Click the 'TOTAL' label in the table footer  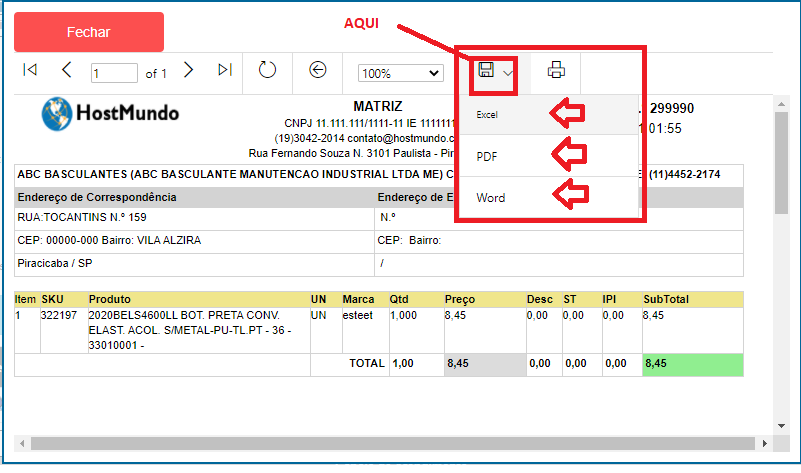click(367, 363)
